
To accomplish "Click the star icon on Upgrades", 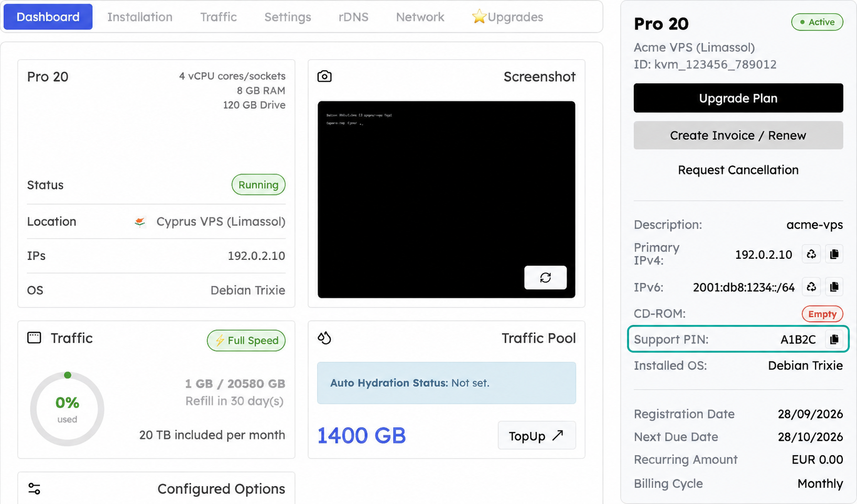I will (x=479, y=17).
